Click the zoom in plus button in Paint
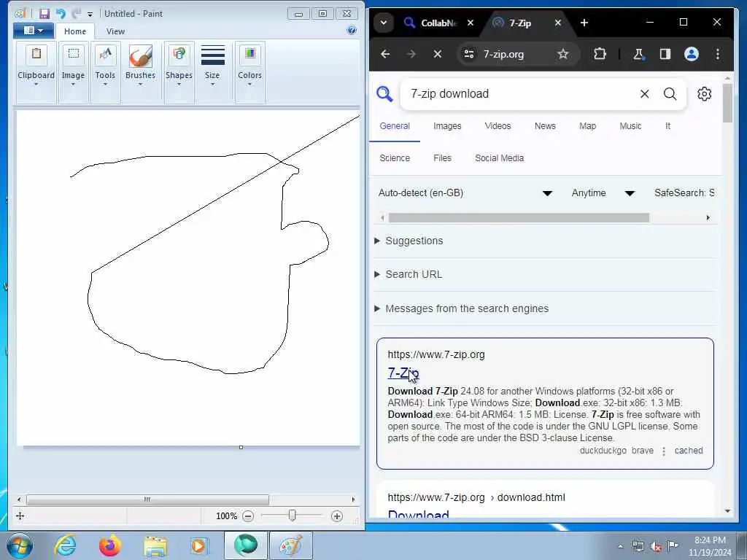This screenshot has width=747, height=560. click(x=337, y=516)
